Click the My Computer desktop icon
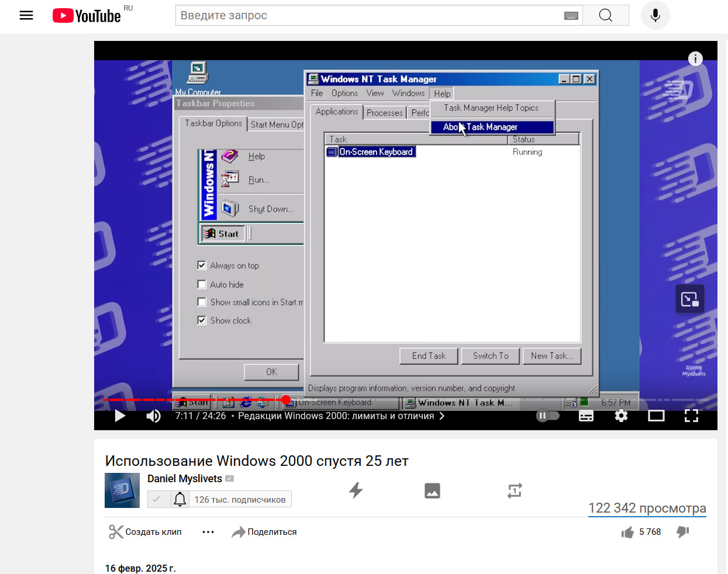The height and width of the screenshot is (574, 728). tap(198, 78)
